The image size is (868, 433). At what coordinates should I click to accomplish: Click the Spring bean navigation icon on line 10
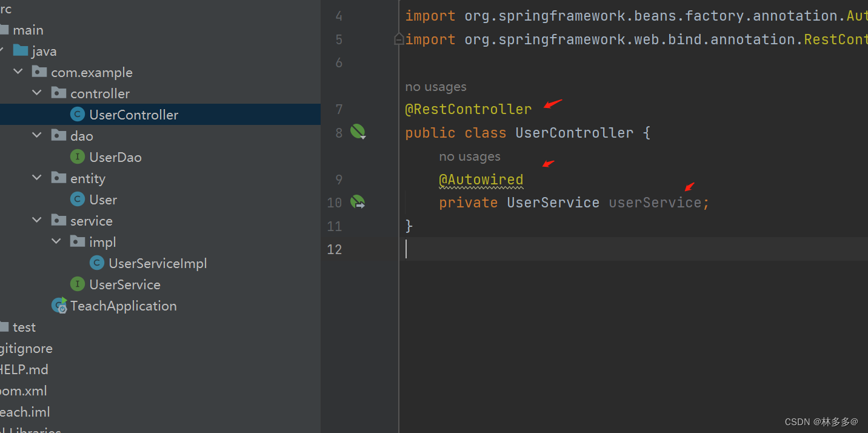pyautogui.click(x=358, y=202)
